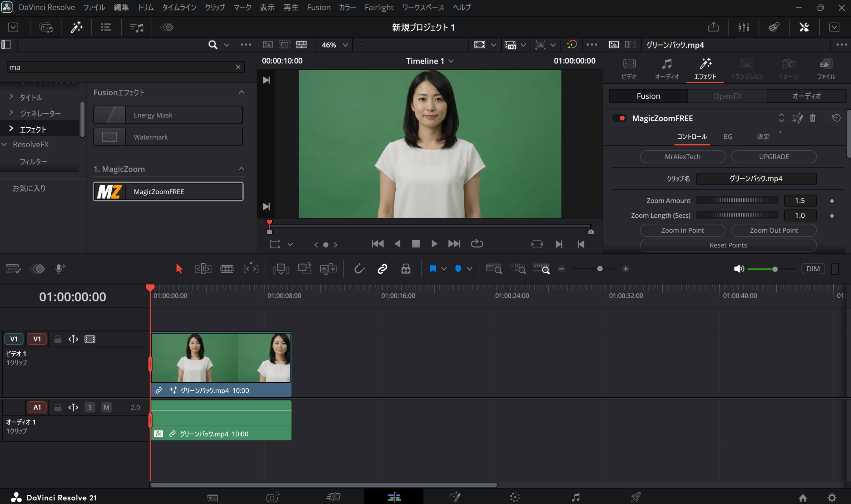Open the ファイル menu
851x504 pixels.
[94, 7]
